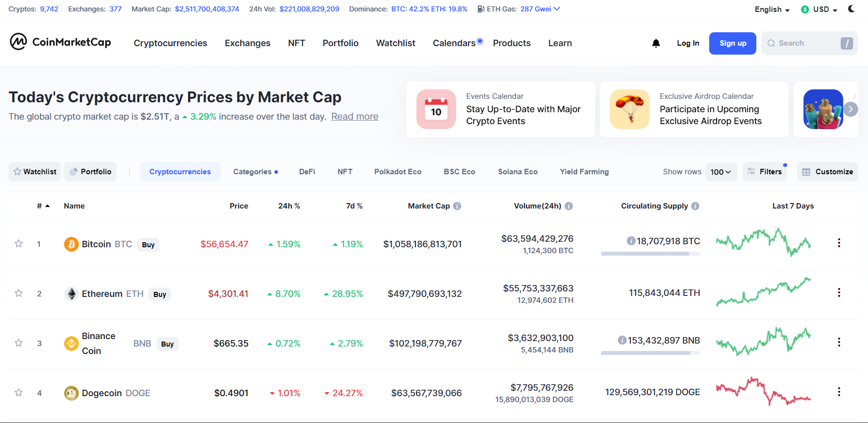Open the English language dropdown
The image size is (868, 423).
772,9
